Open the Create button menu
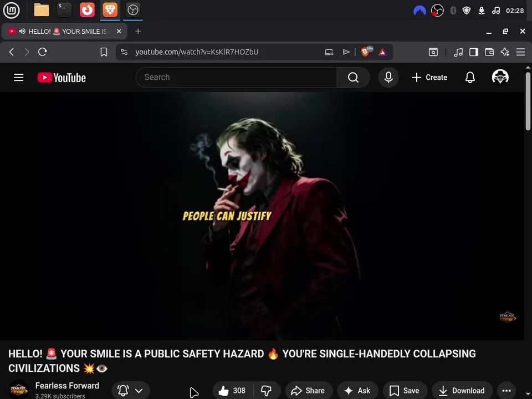This screenshot has height=399, width=532. pyautogui.click(x=429, y=78)
